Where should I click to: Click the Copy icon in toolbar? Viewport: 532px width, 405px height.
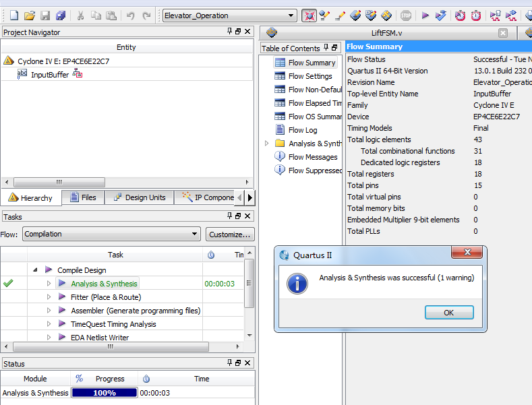tap(96, 15)
